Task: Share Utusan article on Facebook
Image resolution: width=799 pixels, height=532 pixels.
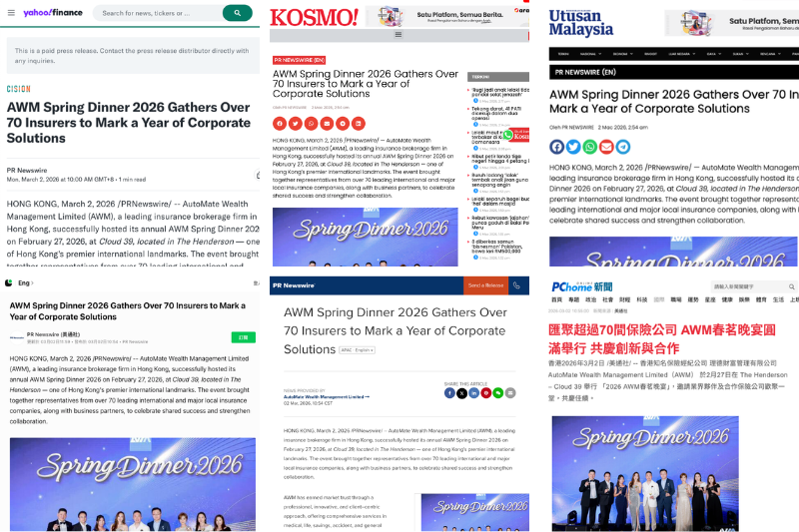Action: coord(557,147)
